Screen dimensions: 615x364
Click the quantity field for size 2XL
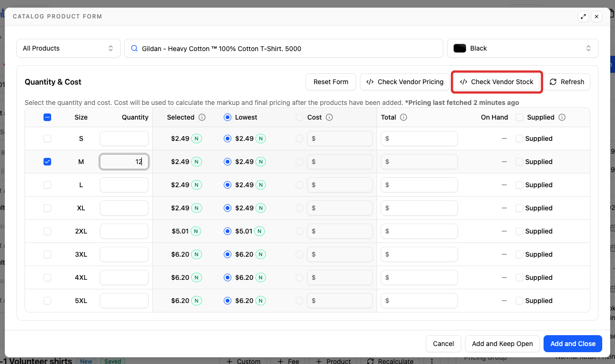click(124, 231)
